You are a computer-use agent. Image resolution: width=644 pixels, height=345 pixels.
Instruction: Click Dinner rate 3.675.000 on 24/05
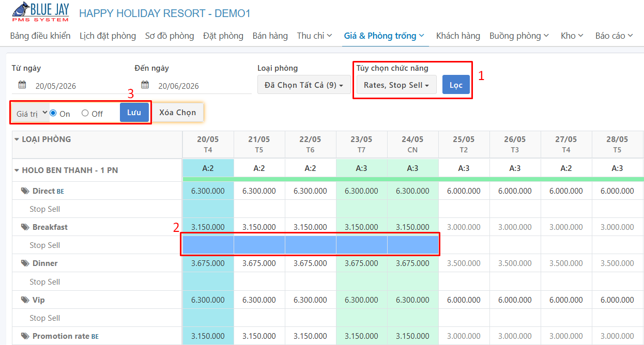click(x=412, y=263)
